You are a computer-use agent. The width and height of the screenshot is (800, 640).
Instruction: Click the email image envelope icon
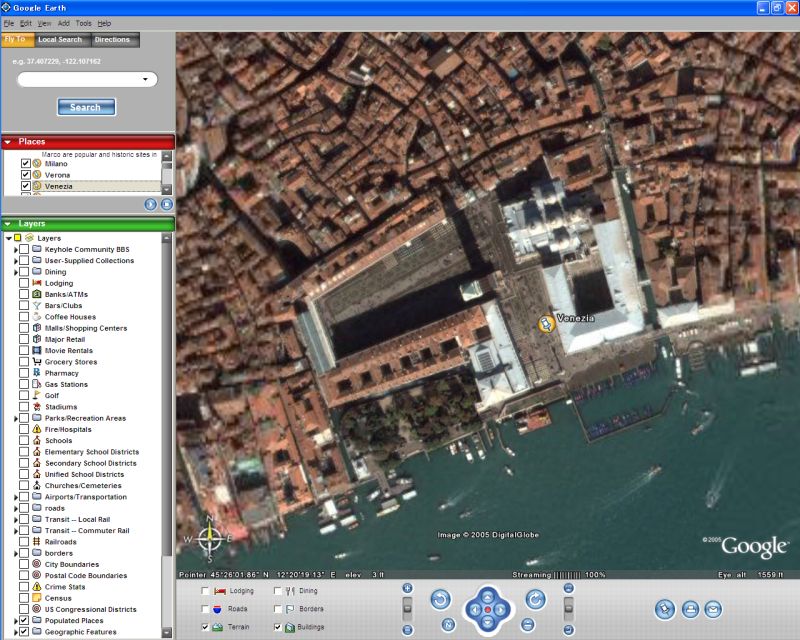[713, 609]
